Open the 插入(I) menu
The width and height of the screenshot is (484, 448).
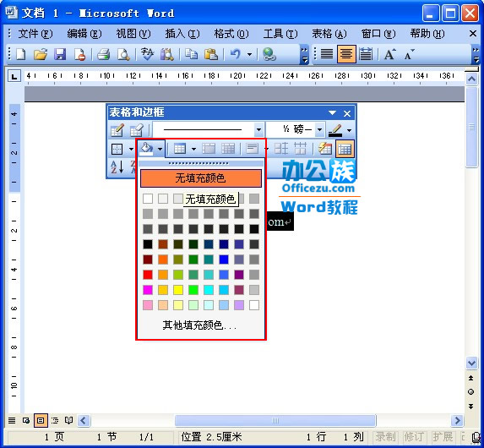click(x=182, y=33)
